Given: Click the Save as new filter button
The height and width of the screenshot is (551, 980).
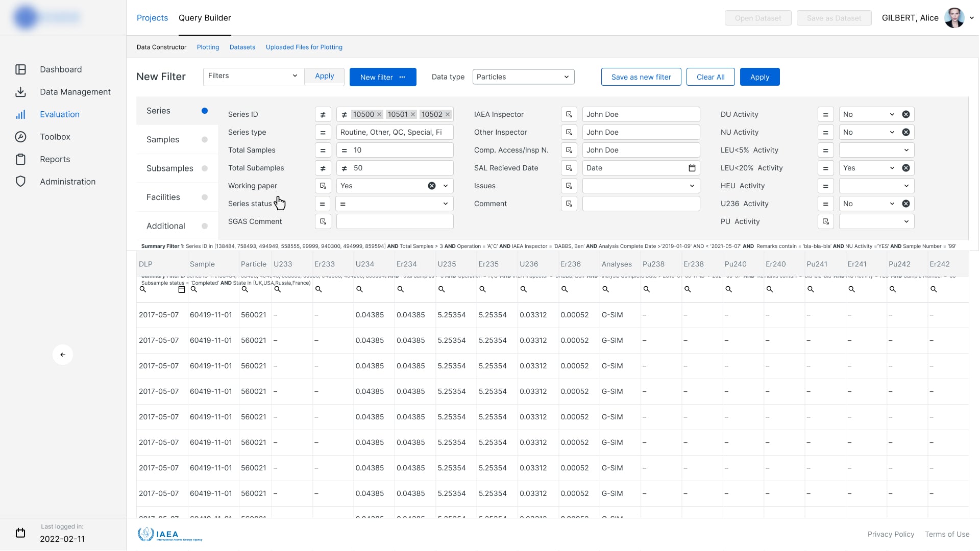Looking at the screenshot, I should tap(641, 77).
